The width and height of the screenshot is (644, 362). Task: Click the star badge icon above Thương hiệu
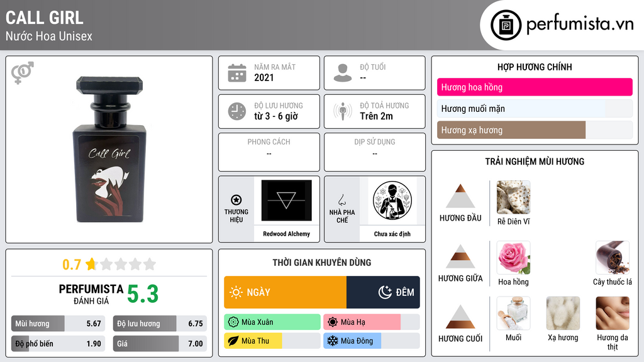(236, 200)
